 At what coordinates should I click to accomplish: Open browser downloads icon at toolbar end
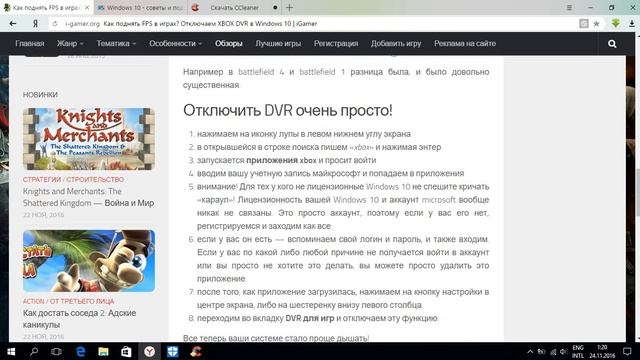point(632,24)
